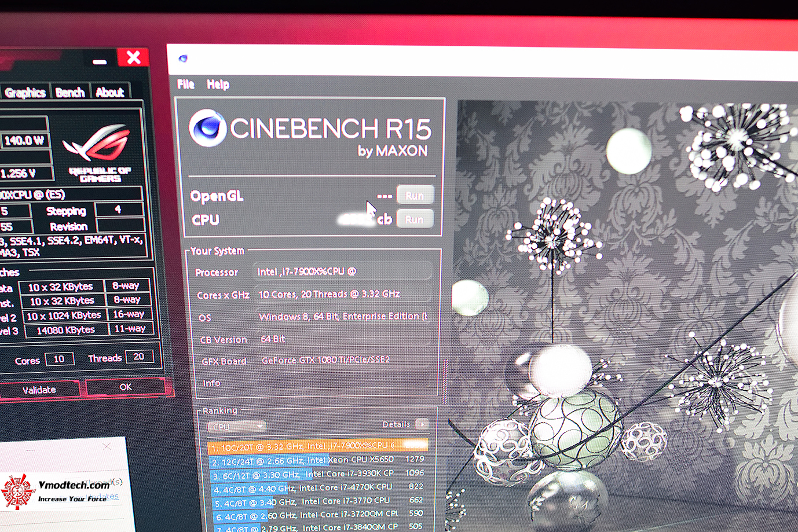Select ranking row 3, Intel Core i7-3930K
Image resolution: width=798 pixels, height=532 pixels.
click(x=318, y=474)
